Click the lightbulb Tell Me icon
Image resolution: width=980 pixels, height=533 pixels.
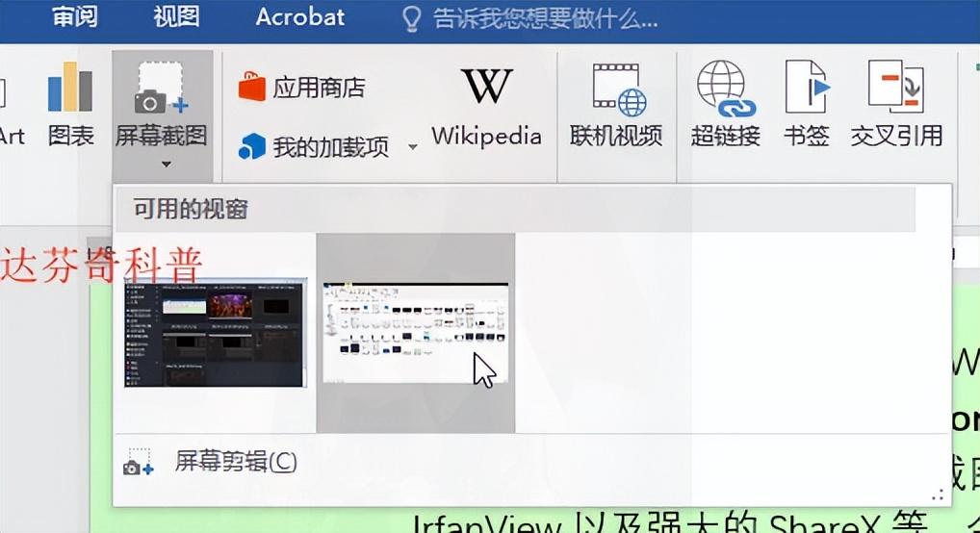click(x=412, y=18)
